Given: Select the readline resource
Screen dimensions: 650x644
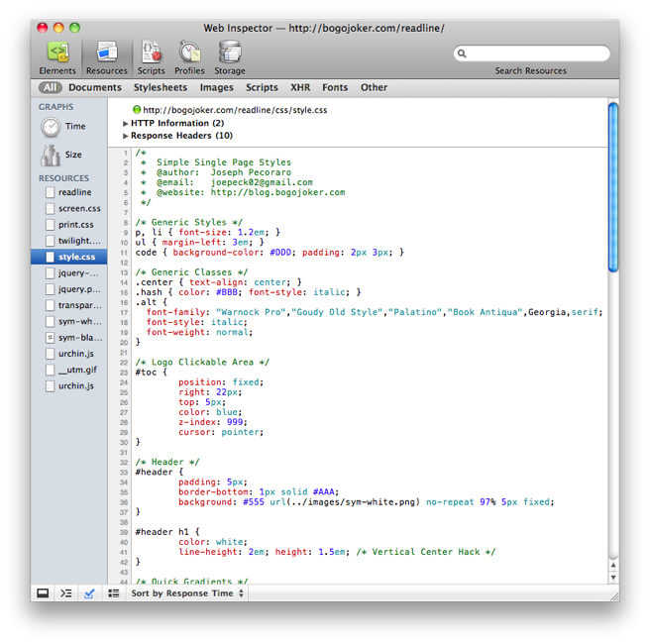Looking at the screenshot, I should [x=68, y=192].
